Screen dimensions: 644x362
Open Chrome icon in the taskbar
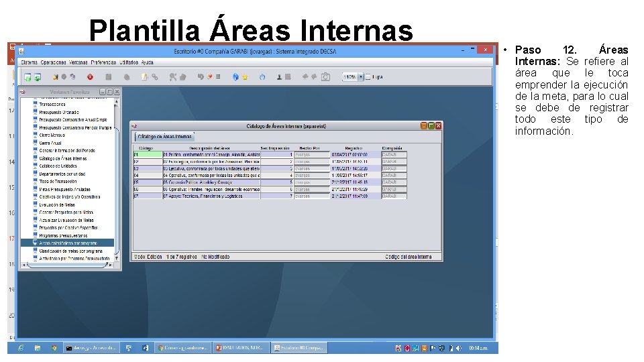click(x=54, y=348)
